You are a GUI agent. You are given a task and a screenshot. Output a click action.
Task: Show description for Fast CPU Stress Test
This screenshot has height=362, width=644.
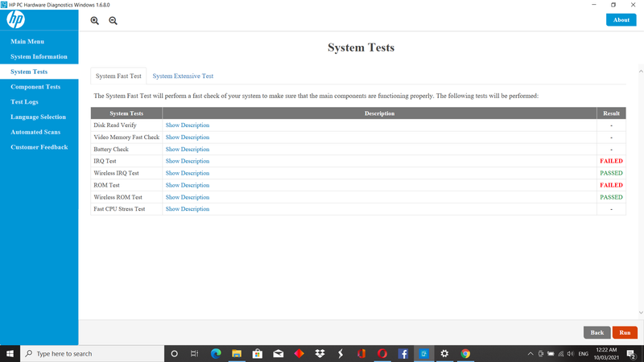pos(188,209)
